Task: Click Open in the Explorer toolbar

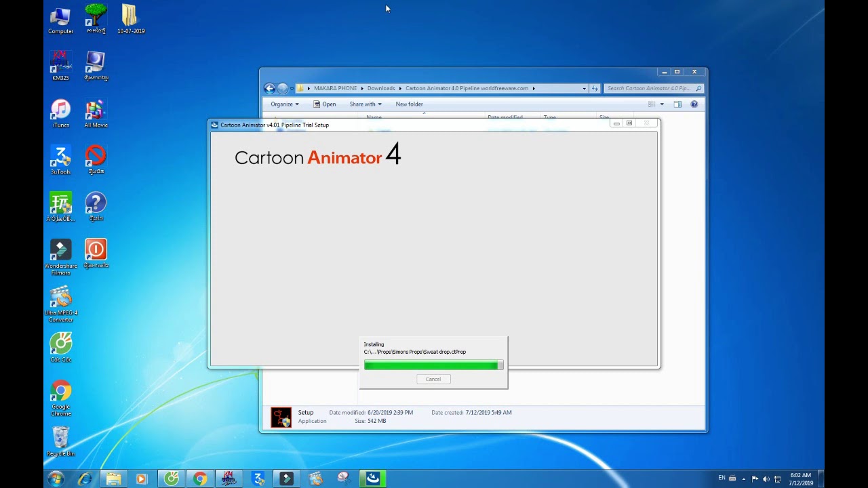Action: click(x=324, y=104)
